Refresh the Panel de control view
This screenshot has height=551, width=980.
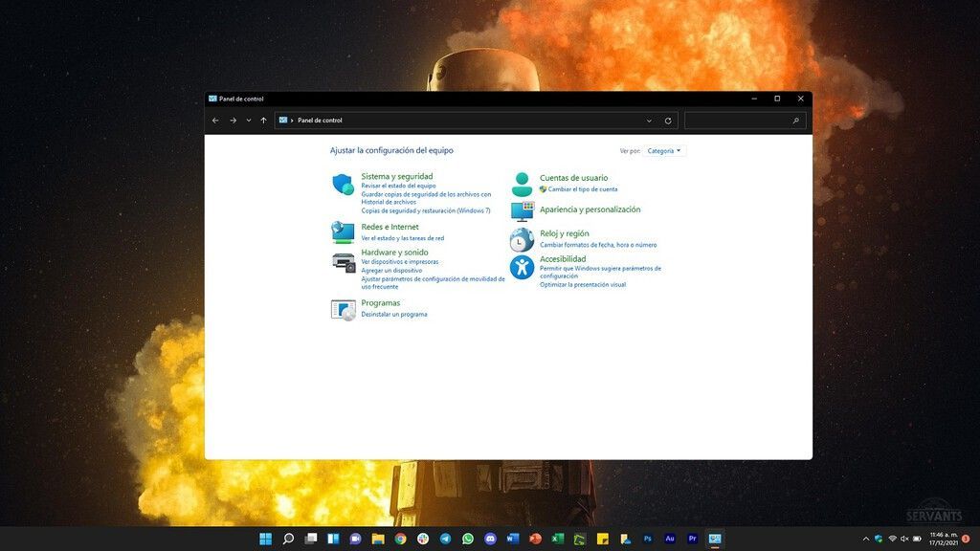(x=668, y=121)
